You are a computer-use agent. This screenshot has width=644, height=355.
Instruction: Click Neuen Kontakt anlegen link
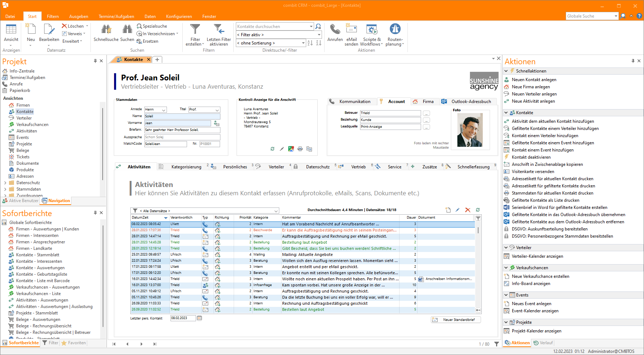(x=534, y=80)
